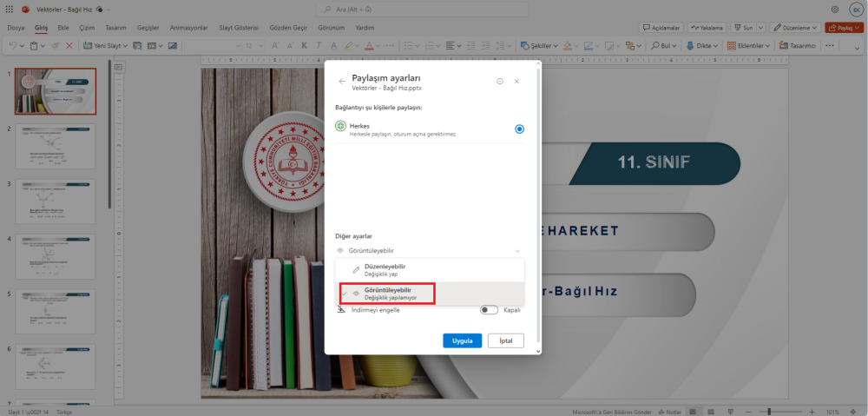
Task: Click the decrease font size icon
Action: 290,45
